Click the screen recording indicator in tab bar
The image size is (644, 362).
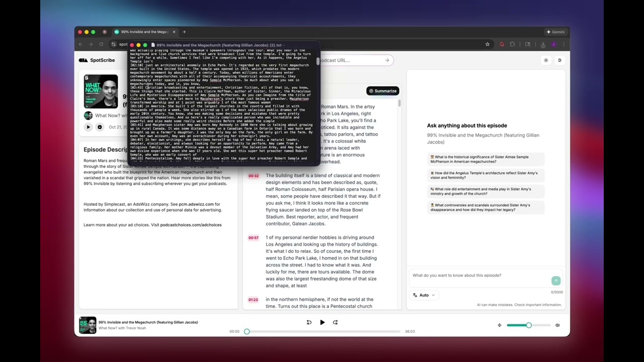pyautogui.click(x=105, y=32)
